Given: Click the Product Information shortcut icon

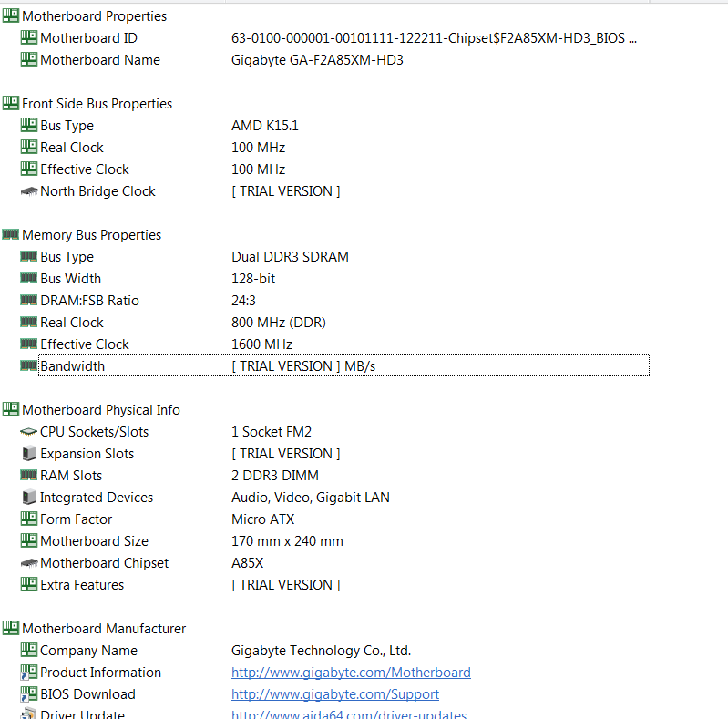Looking at the screenshot, I should click(29, 672).
